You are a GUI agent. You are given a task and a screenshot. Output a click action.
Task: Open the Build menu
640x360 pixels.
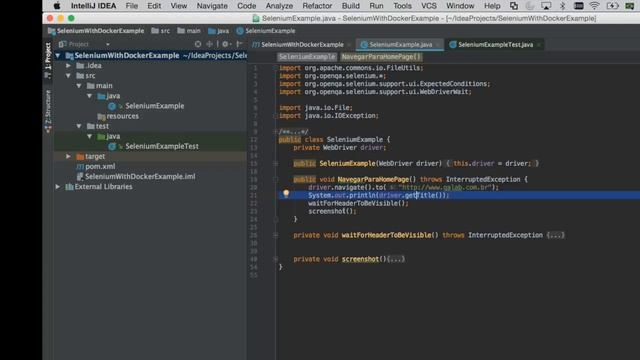pos(351,6)
